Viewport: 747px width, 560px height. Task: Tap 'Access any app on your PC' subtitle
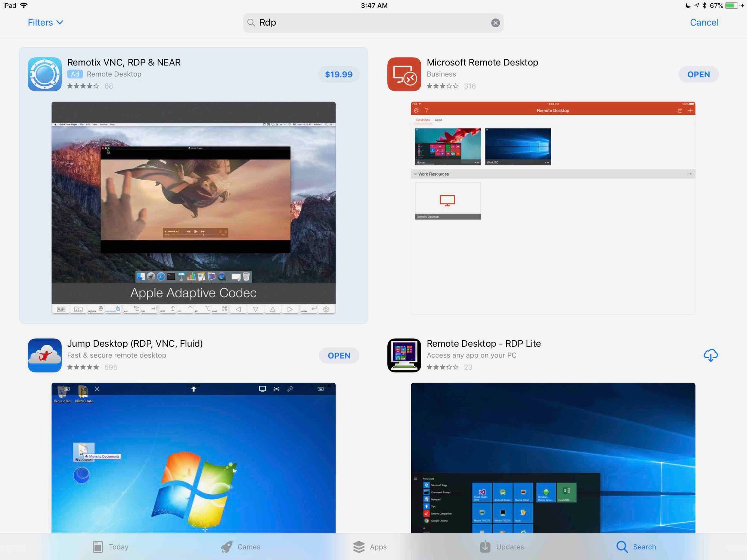tap(471, 355)
